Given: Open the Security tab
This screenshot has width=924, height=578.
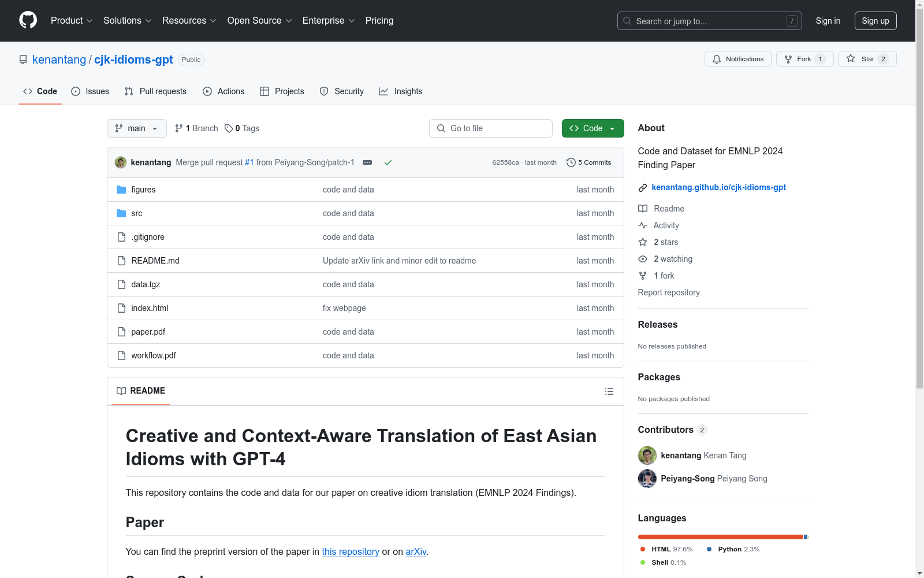Looking at the screenshot, I should 342,91.
